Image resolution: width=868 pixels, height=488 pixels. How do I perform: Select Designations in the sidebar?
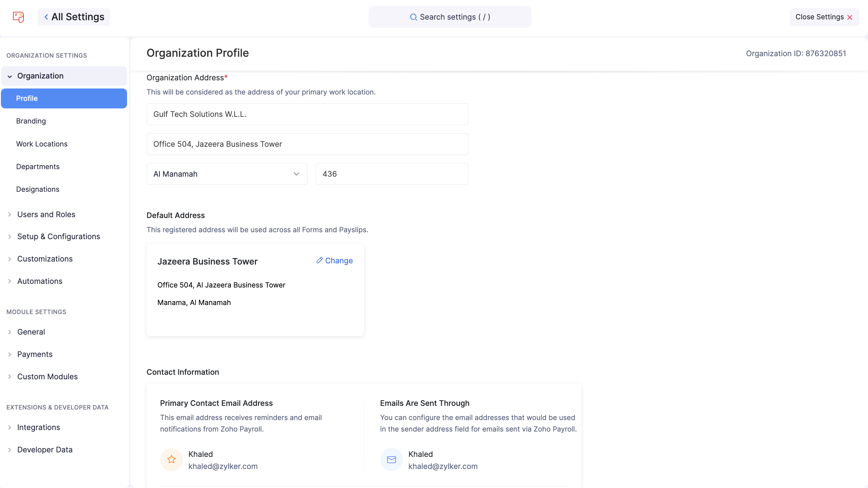click(x=38, y=189)
